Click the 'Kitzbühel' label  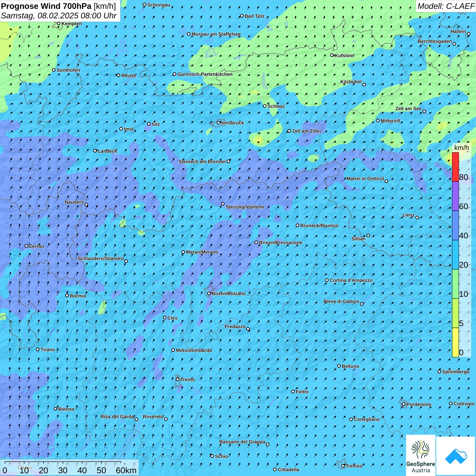pyautogui.click(x=351, y=82)
